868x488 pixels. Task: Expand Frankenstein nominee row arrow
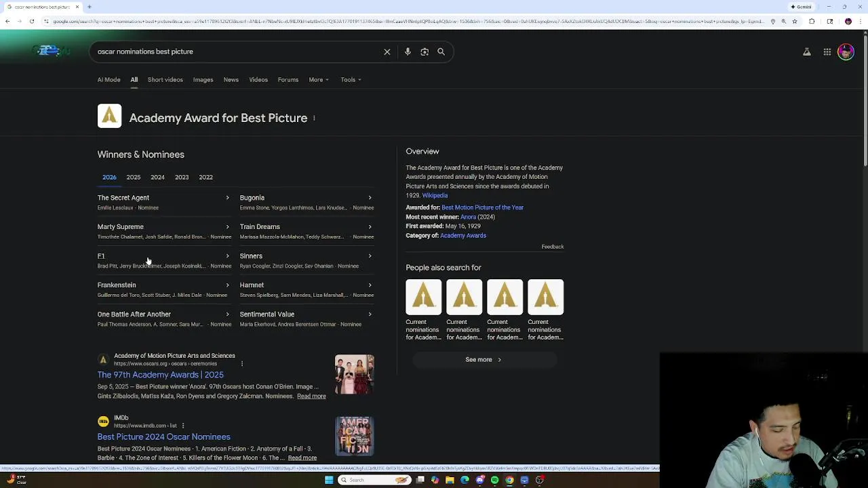[x=227, y=285]
